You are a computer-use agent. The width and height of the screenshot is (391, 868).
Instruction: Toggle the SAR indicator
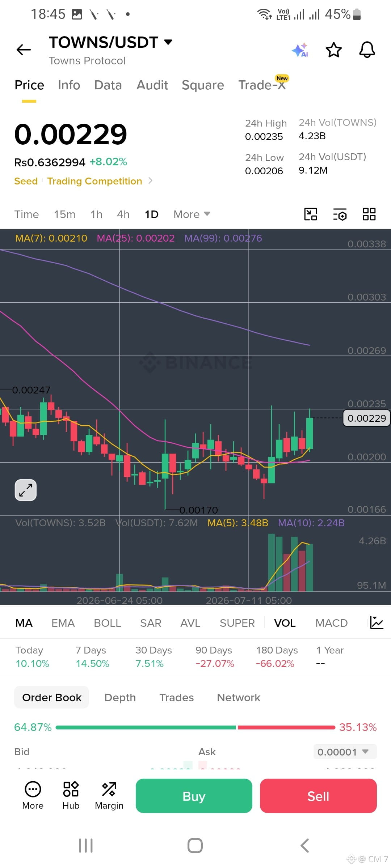click(x=151, y=623)
